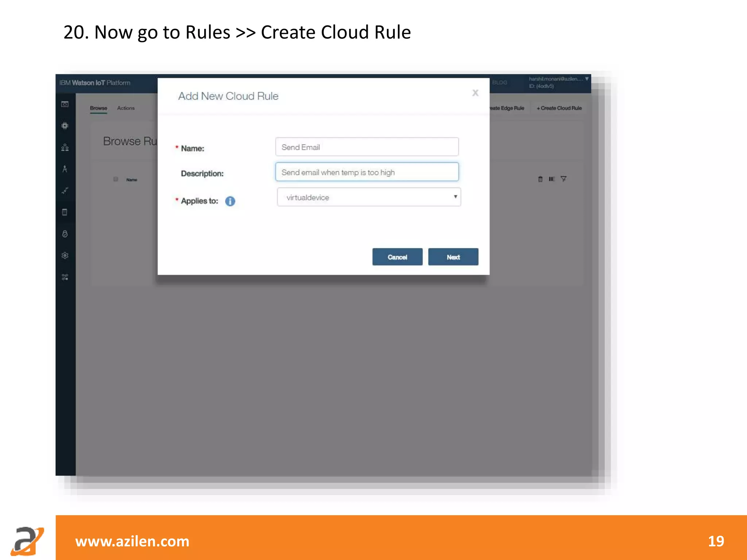Tick the select-all checkbox beside Name
The height and width of the screenshot is (560, 747).
tap(116, 179)
